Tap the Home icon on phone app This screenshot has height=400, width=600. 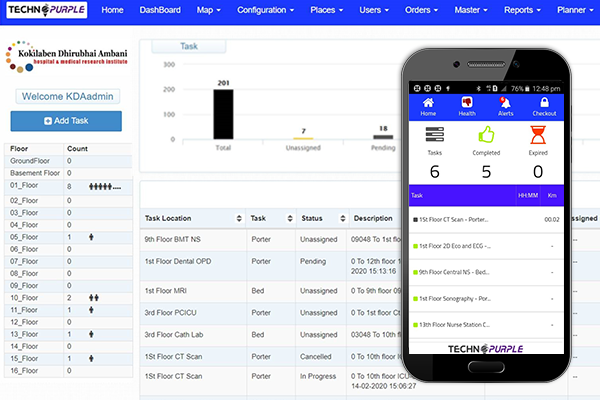coord(428,103)
